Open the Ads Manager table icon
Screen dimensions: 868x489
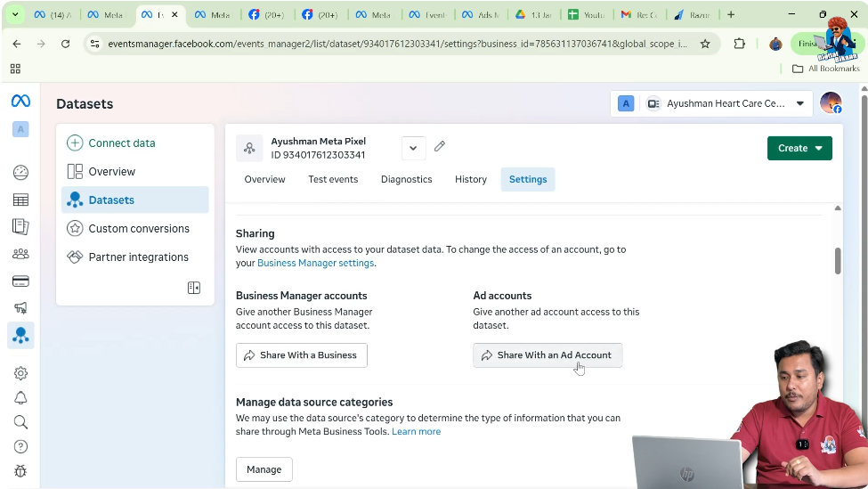[20, 200]
